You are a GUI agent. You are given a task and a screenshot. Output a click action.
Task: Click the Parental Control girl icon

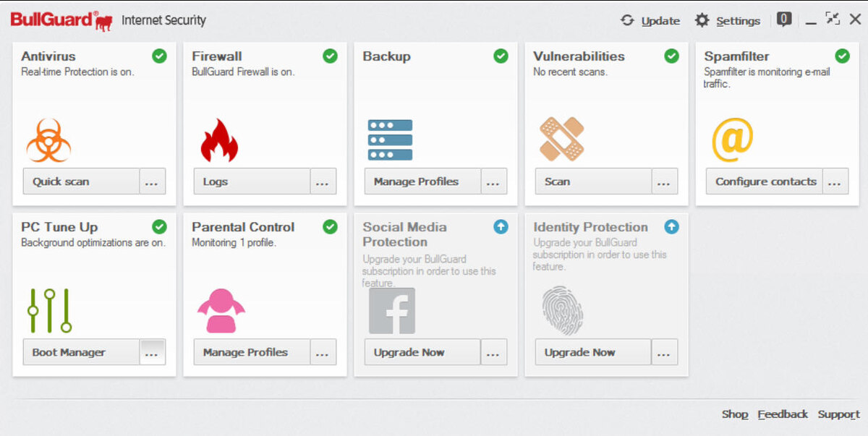[x=221, y=310]
